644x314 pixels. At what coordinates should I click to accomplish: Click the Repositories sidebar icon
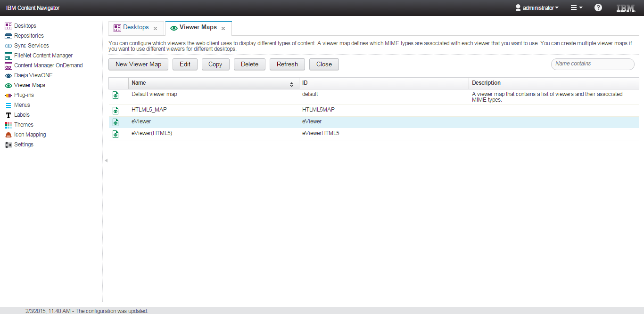[x=8, y=36]
